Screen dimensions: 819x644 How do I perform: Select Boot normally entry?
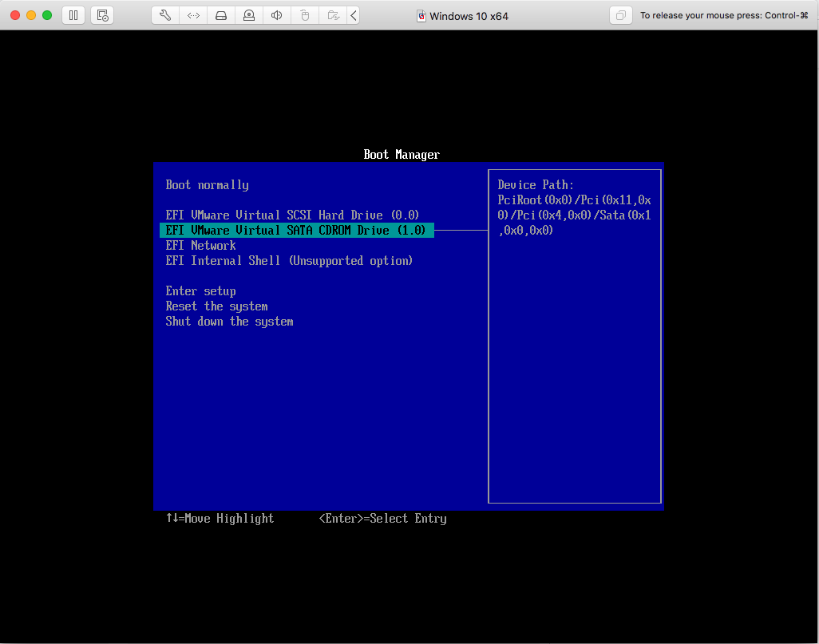tap(208, 185)
